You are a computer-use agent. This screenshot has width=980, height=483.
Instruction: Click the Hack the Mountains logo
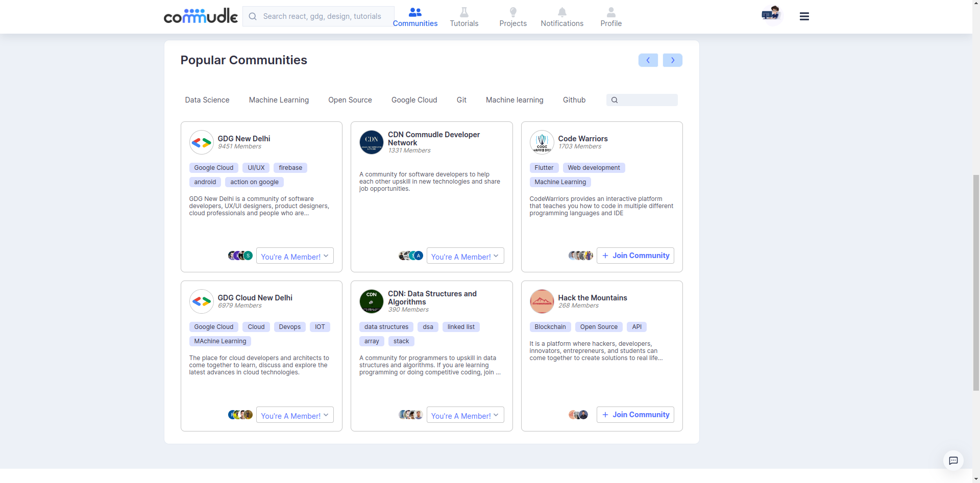(542, 301)
